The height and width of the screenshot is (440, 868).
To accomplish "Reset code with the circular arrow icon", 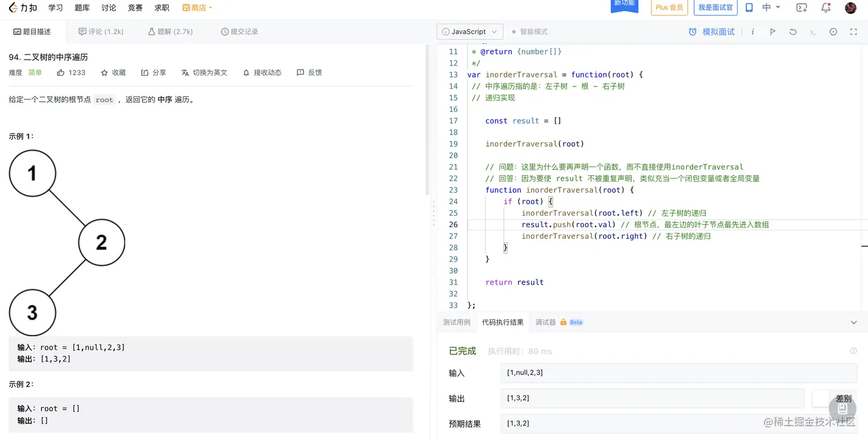I will click(793, 32).
